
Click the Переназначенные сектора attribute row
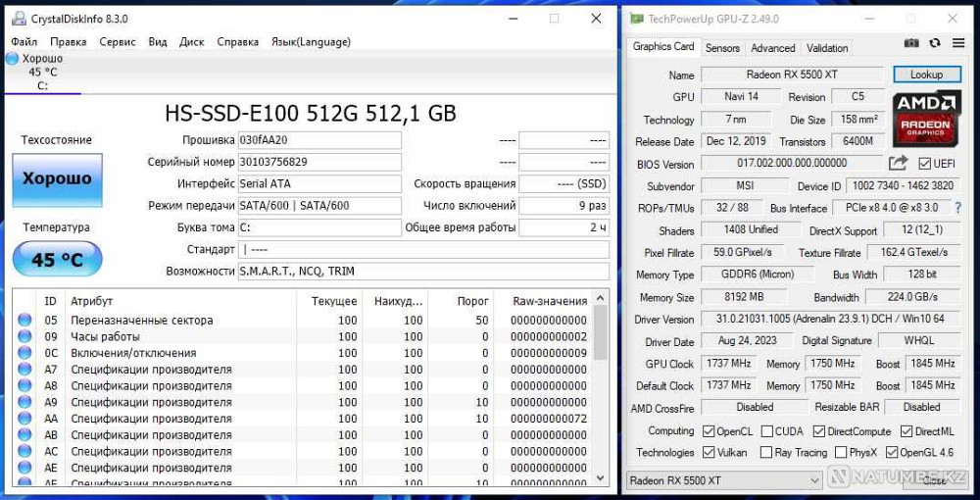pyautogui.click(x=302, y=320)
